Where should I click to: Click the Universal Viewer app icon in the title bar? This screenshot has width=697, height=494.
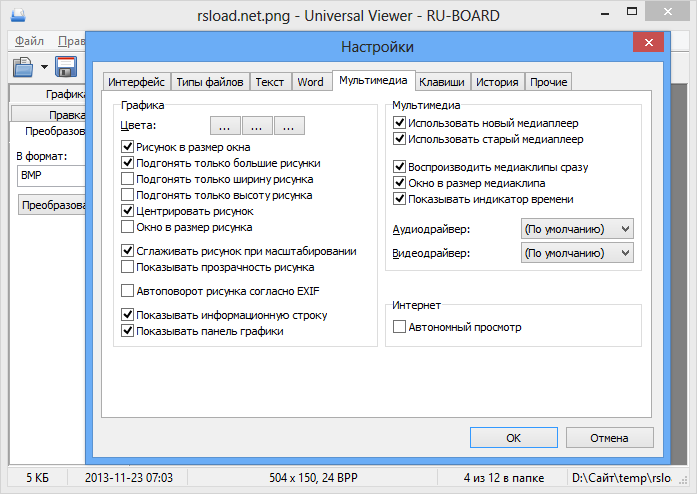pyautogui.click(x=18, y=16)
